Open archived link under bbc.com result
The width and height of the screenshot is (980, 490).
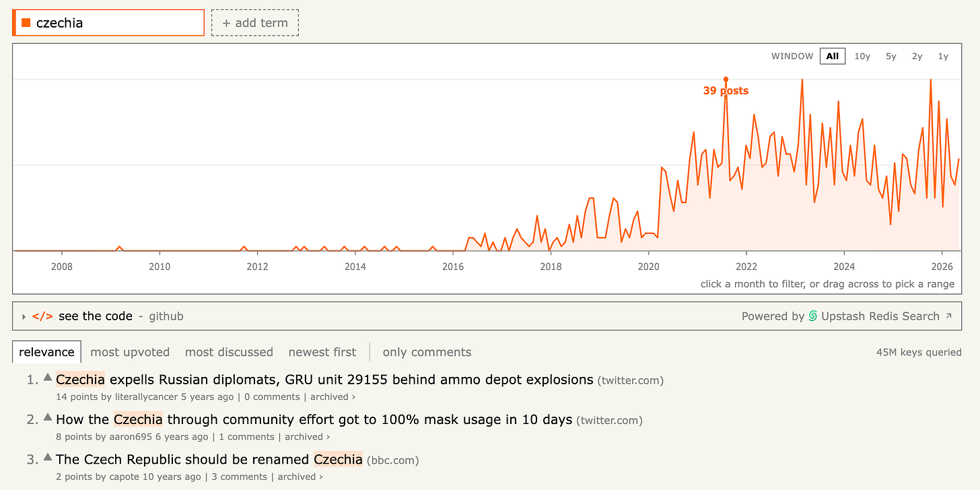[300, 477]
